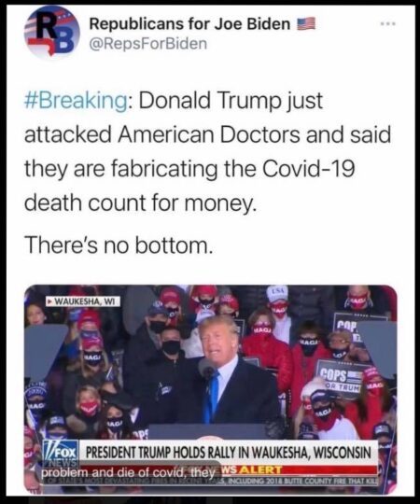
Task: Click the American flag emoji next to name
Action: [x=305, y=23]
